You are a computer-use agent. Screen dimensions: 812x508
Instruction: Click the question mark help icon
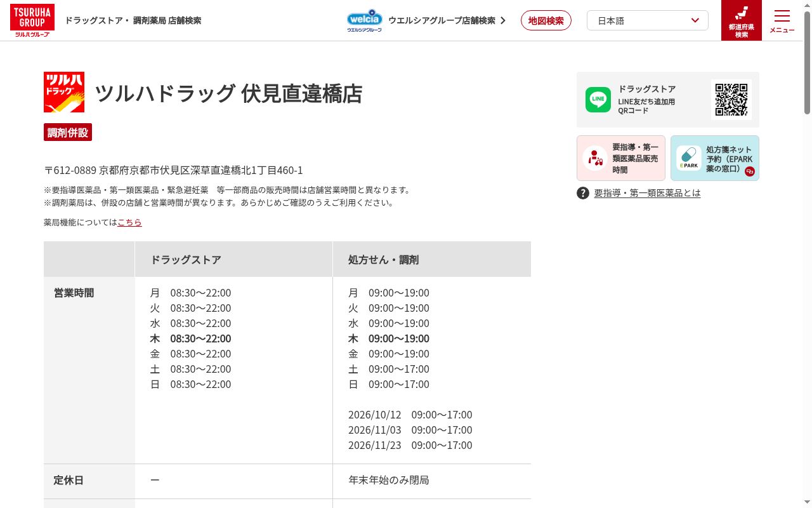click(x=583, y=193)
